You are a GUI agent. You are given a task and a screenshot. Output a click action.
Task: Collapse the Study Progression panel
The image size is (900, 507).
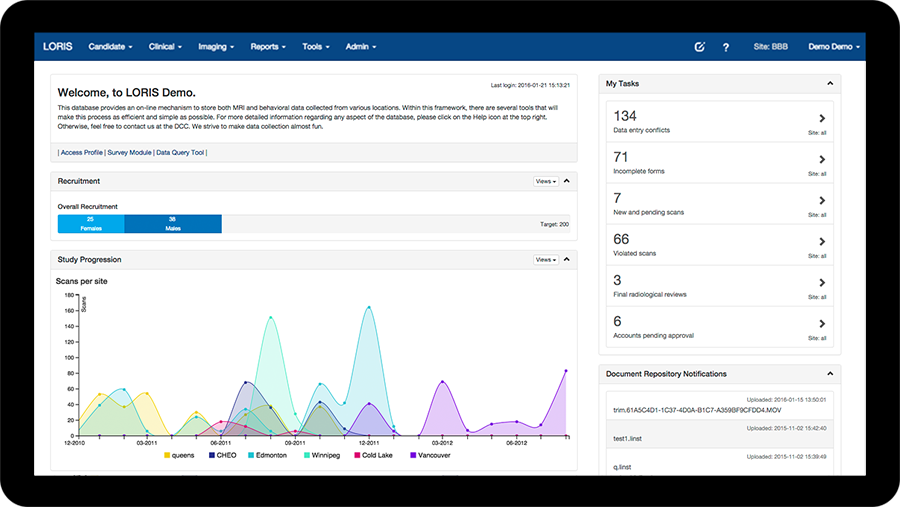coord(567,260)
